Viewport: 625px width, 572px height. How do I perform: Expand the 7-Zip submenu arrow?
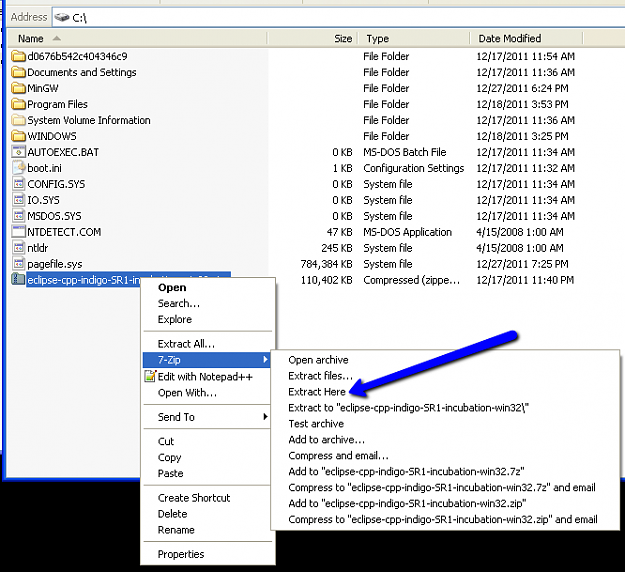pyautogui.click(x=265, y=360)
